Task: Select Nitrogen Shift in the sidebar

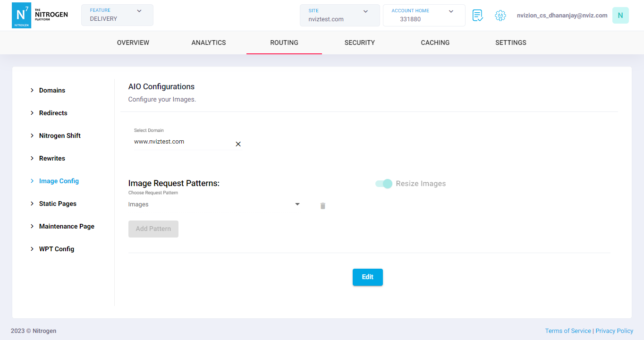Action: pos(59,136)
